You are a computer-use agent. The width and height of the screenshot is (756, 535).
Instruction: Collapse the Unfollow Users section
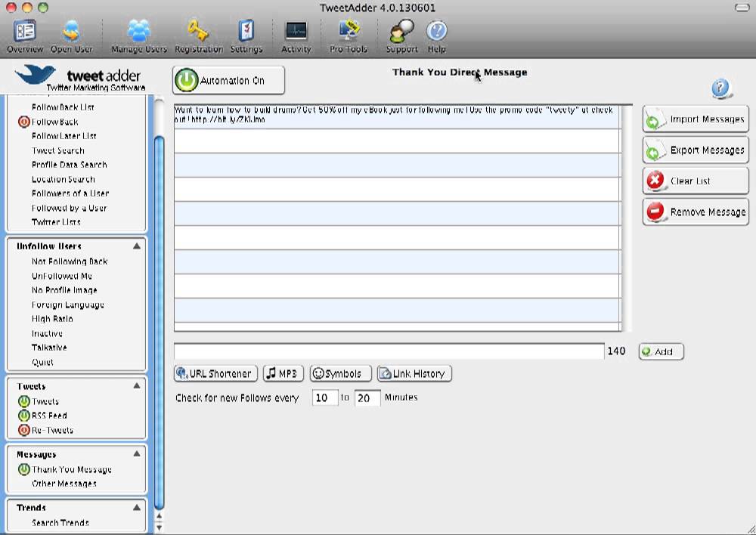[137, 246]
